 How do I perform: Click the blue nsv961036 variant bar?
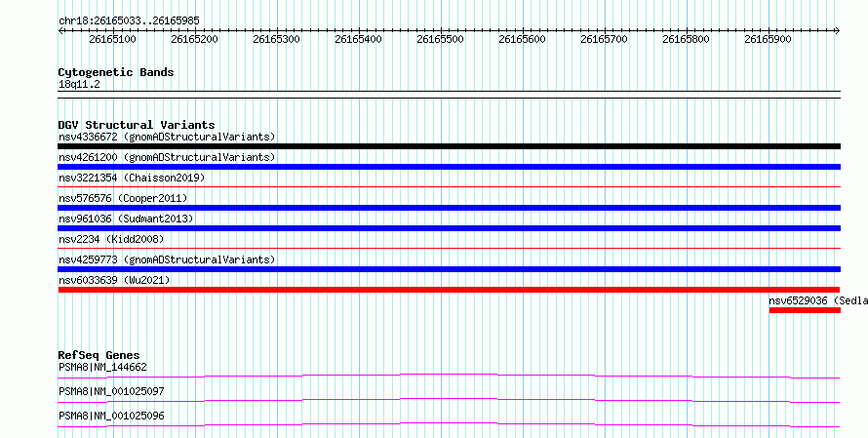pyautogui.click(x=449, y=228)
